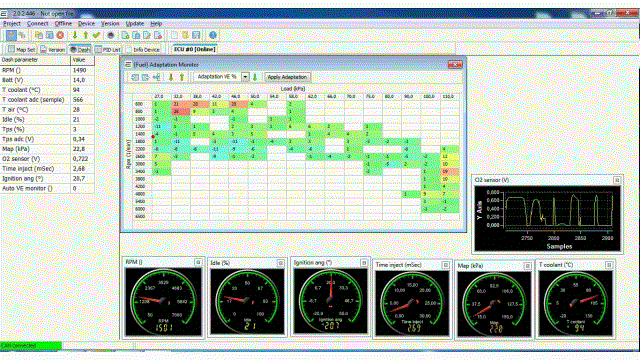Open the Connect menu

38,24
